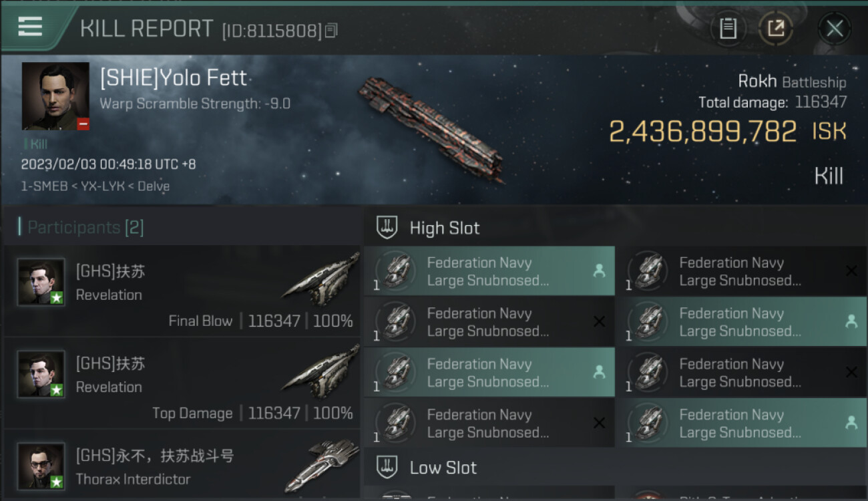Open the hamburger menu
868x501 pixels.
tap(30, 26)
